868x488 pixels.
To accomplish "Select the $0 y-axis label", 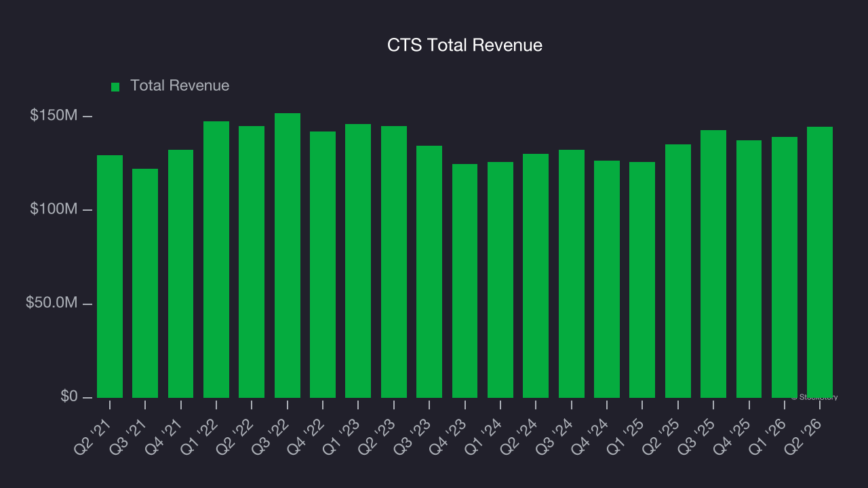I will [68, 396].
